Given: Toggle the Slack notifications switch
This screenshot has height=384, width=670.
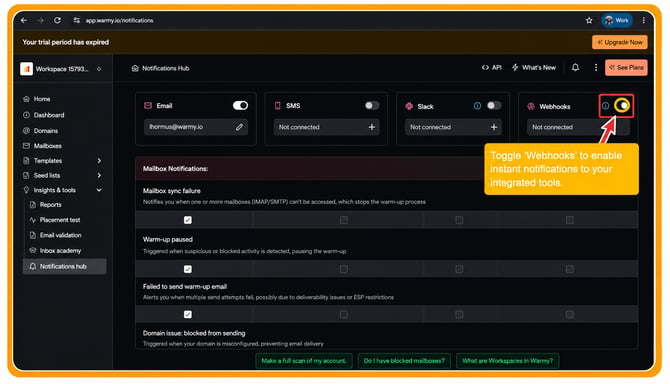Looking at the screenshot, I should (x=494, y=105).
